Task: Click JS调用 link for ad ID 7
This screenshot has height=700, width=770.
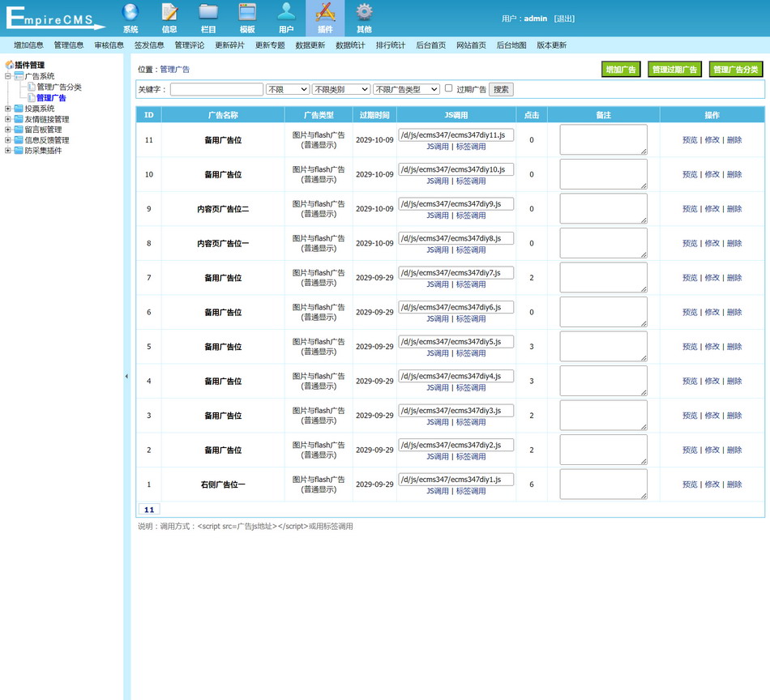Action: click(x=438, y=284)
